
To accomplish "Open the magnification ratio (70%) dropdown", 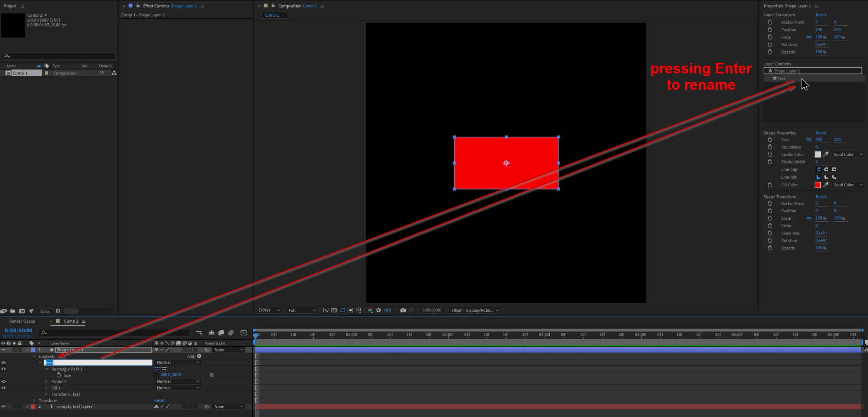I will coord(269,310).
